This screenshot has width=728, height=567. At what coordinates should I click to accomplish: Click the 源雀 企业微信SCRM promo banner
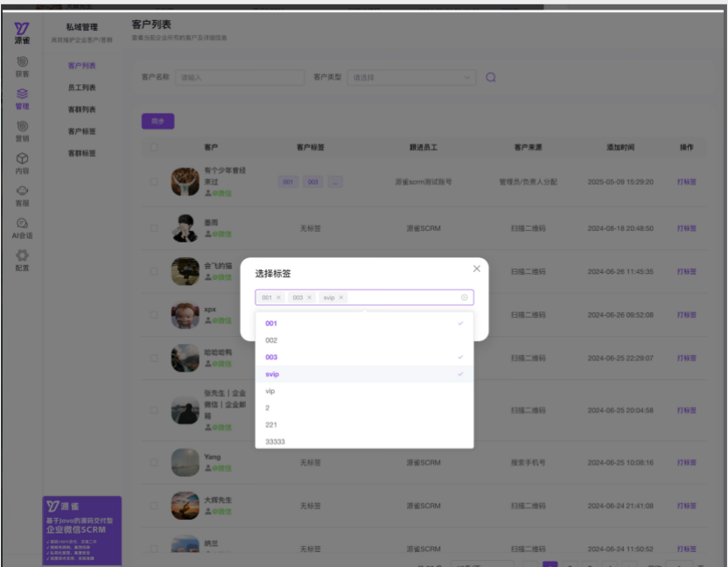click(x=81, y=531)
